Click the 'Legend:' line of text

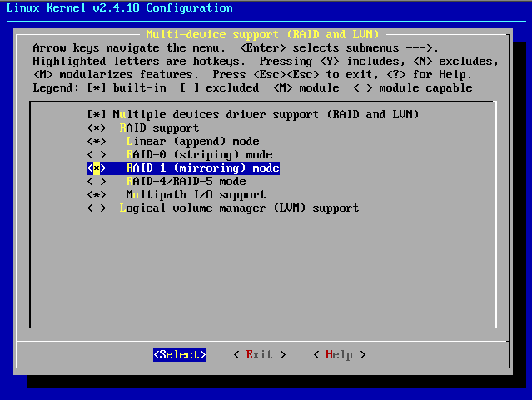tap(252, 88)
